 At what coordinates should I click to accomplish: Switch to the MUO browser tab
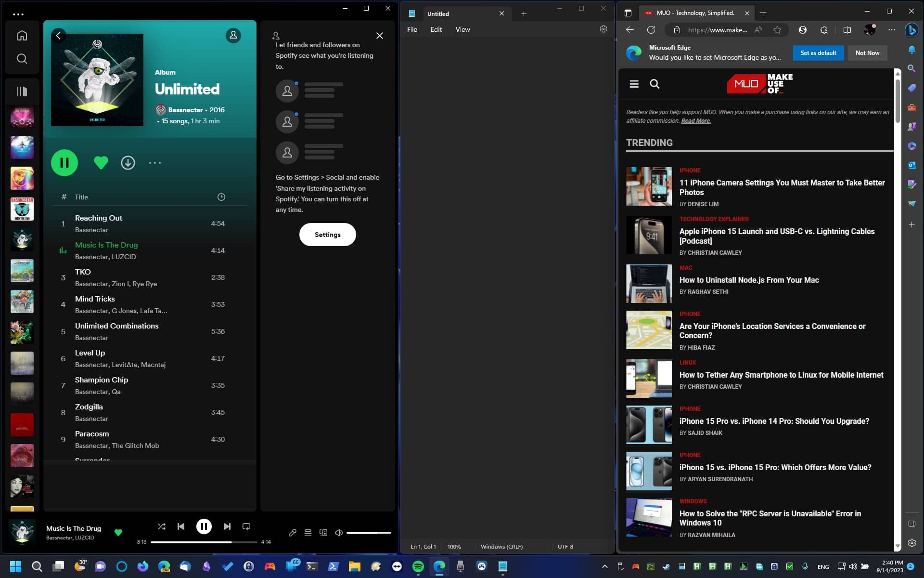694,13
